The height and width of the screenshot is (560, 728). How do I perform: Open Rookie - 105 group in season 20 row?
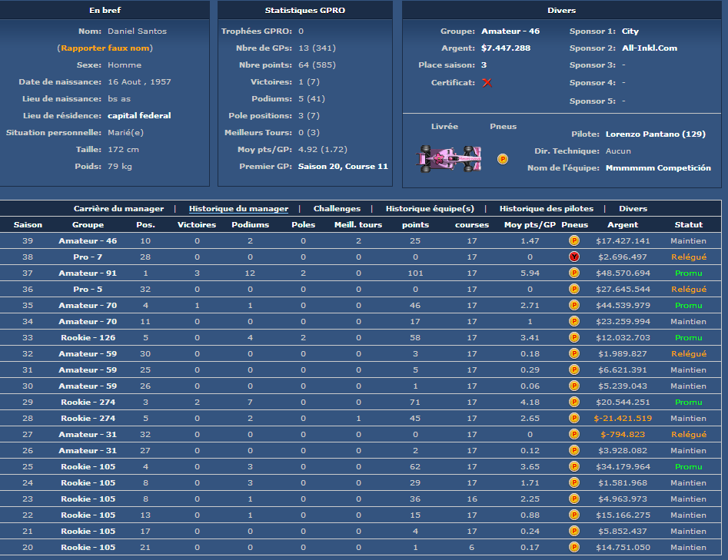[88, 547]
